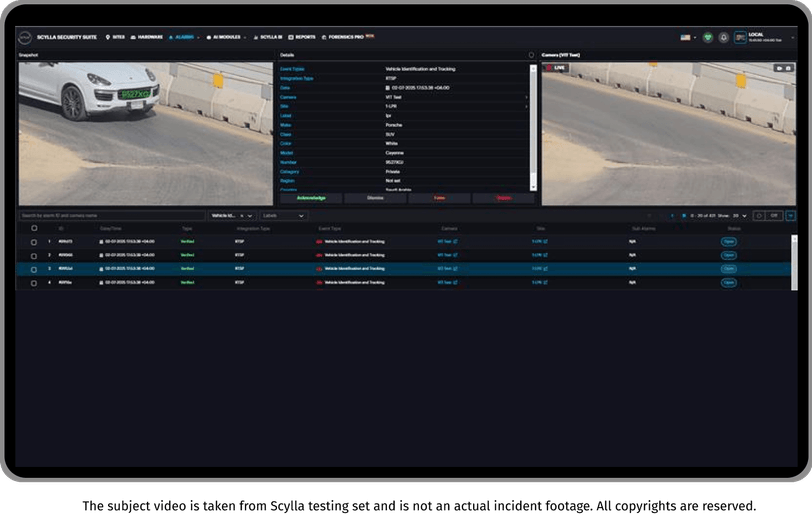This screenshot has height=519, width=812.
Task: Click the snapshot camera icon on live feed
Action: [788, 68]
